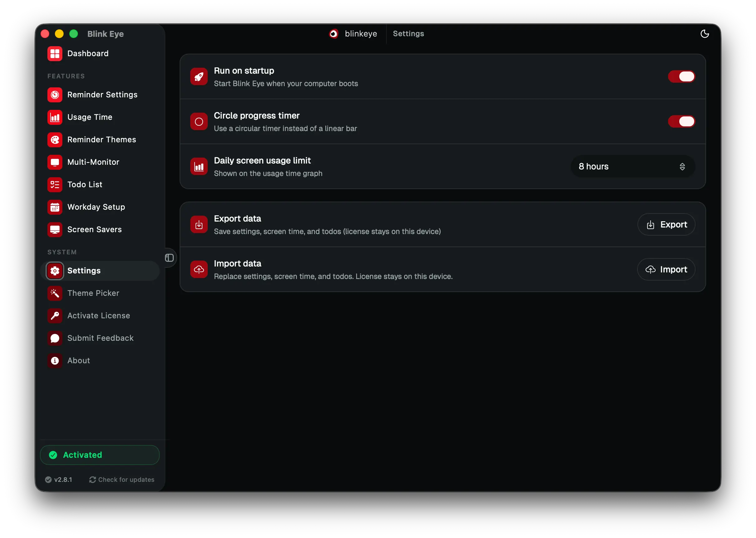Click the Import button
Viewport: 756px width, 538px height.
pos(666,270)
